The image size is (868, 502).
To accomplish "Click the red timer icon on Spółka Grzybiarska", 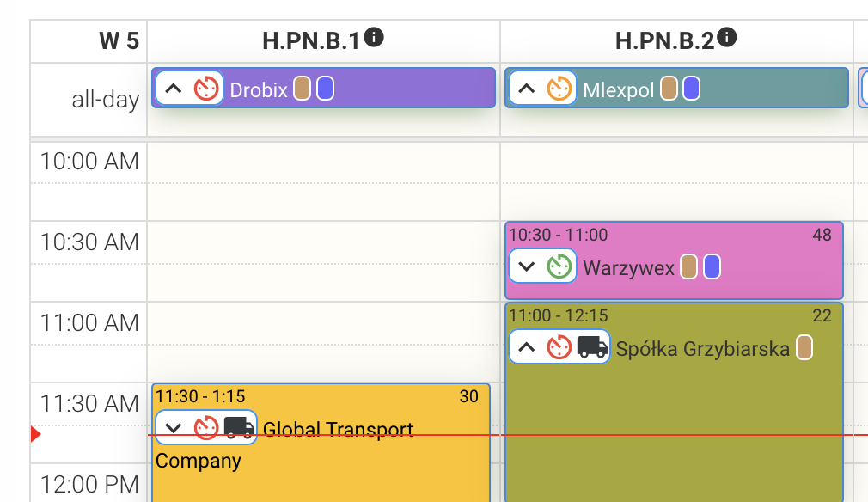I will (559, 347).
